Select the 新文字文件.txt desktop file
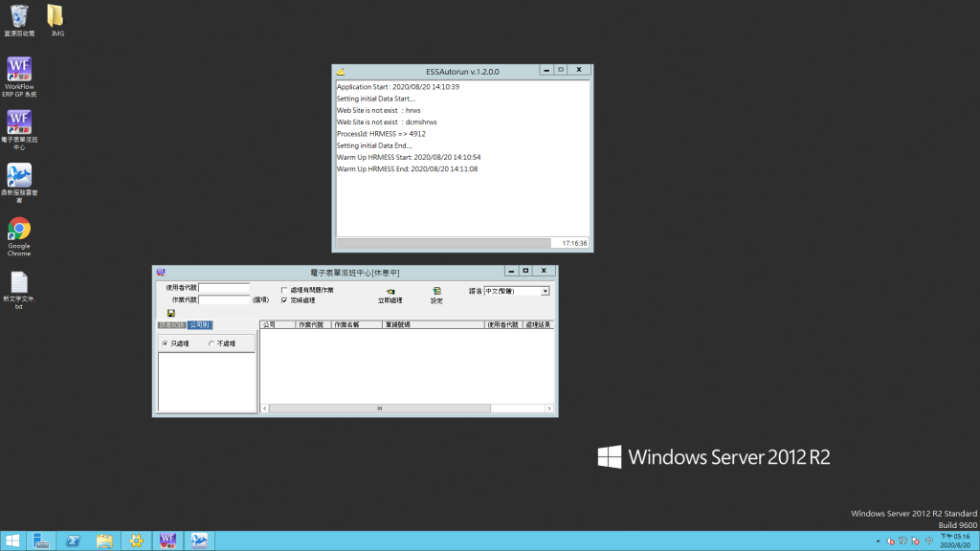 [19, 290]
